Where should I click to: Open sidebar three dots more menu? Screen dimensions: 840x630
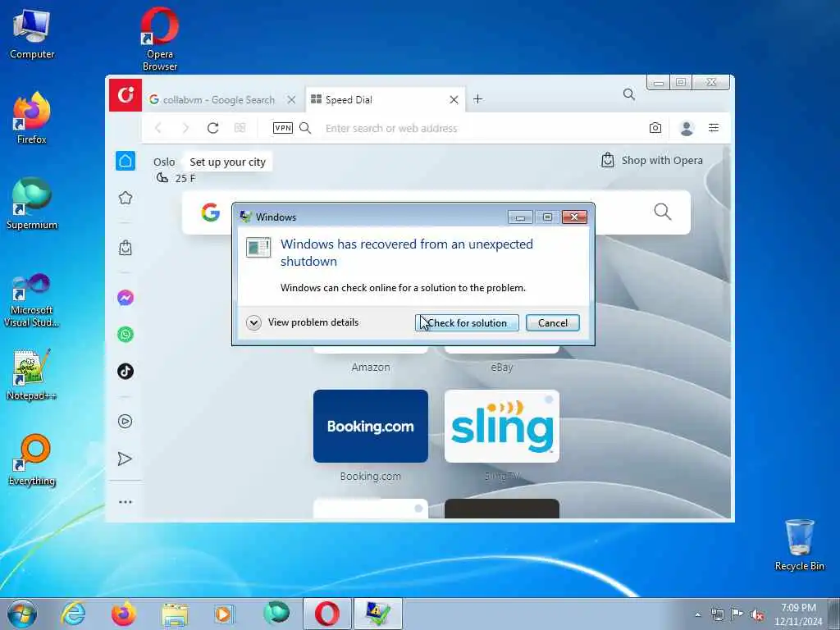(126, 502)
